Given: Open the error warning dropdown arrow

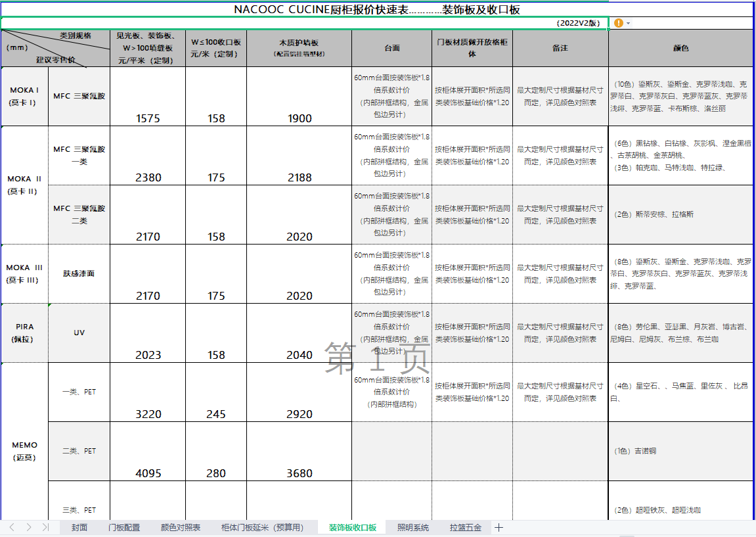Looking at the screenshot, I should (x=629, y=23).
